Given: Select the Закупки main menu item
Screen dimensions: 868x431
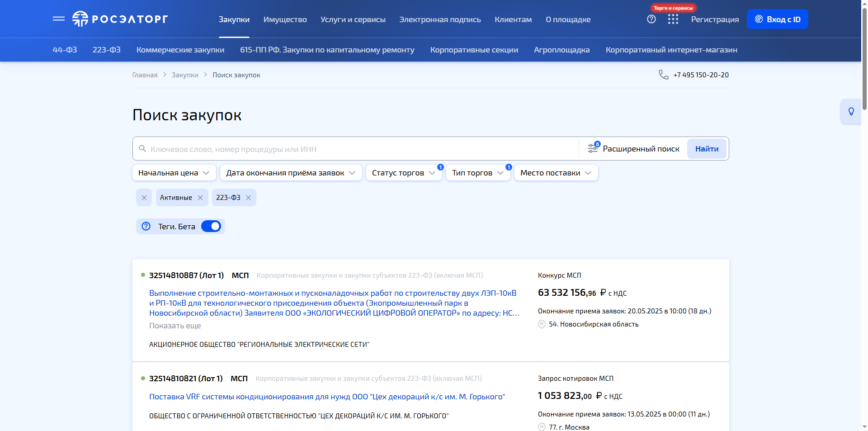Looking at the screenshot, I should click(x=234, y=19).
